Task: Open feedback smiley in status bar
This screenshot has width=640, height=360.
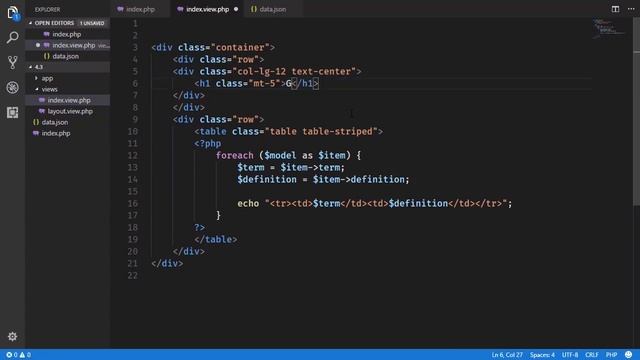Action: (x=629, y=355)
